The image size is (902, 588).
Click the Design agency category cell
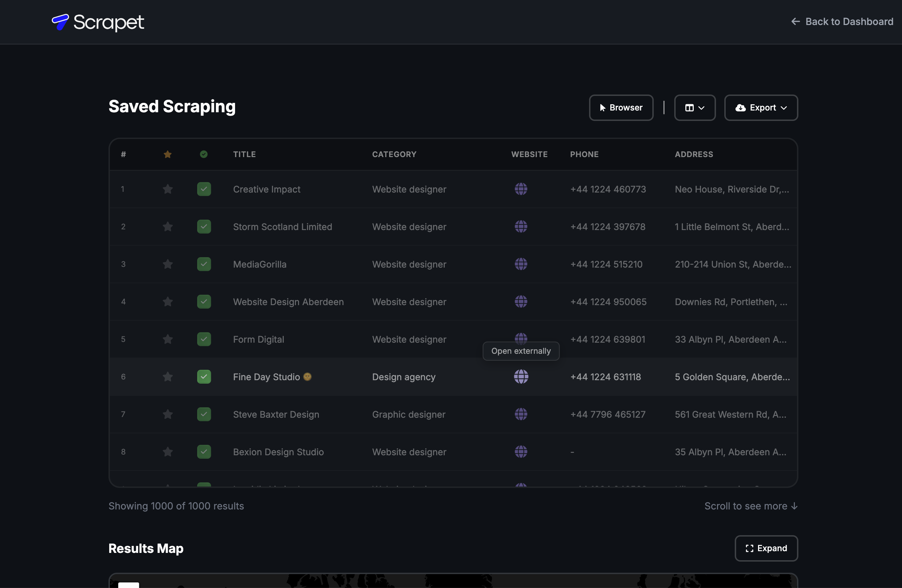click(404, 377)
